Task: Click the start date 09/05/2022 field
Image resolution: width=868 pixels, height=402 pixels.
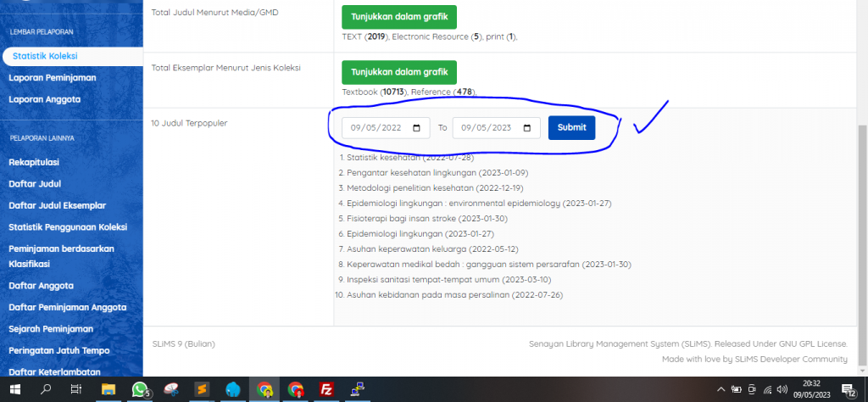Action: 376,128
